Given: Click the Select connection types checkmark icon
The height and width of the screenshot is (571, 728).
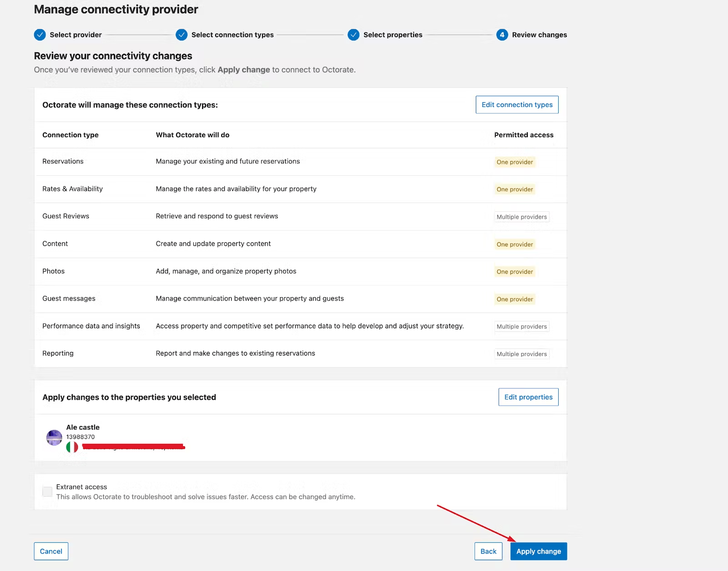Looking at the screenshot, I should click(182, 35).
